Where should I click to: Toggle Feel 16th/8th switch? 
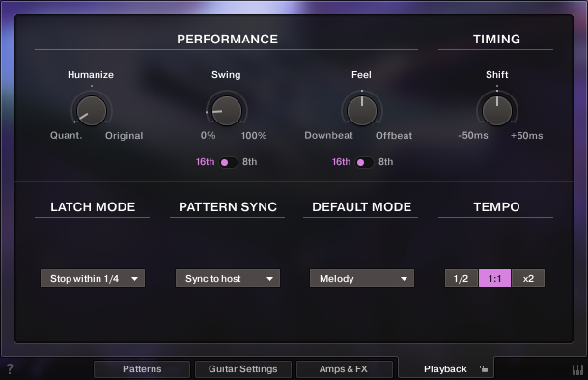click(364, 162)
